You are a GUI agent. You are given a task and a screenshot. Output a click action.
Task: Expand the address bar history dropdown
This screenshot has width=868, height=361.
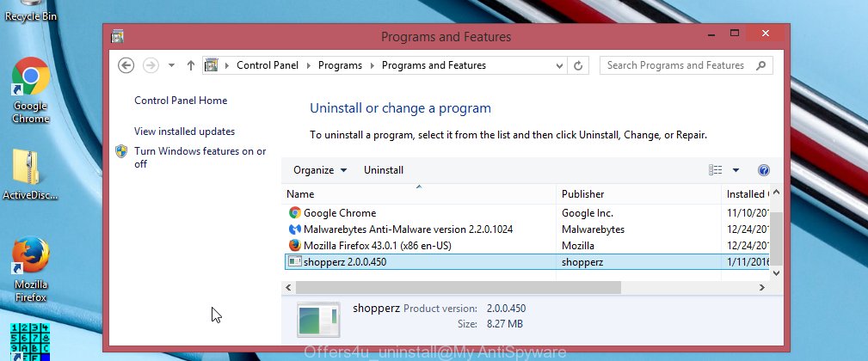click(559, 66)
